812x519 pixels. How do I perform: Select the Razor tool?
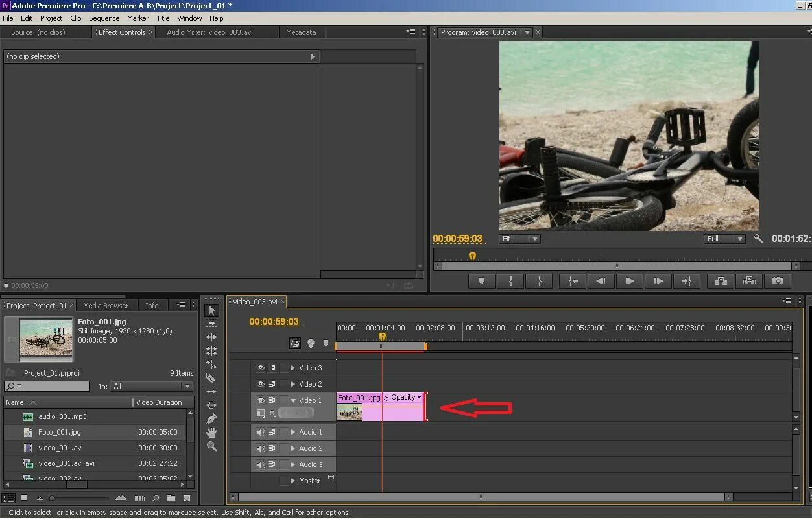click(211, 378)
